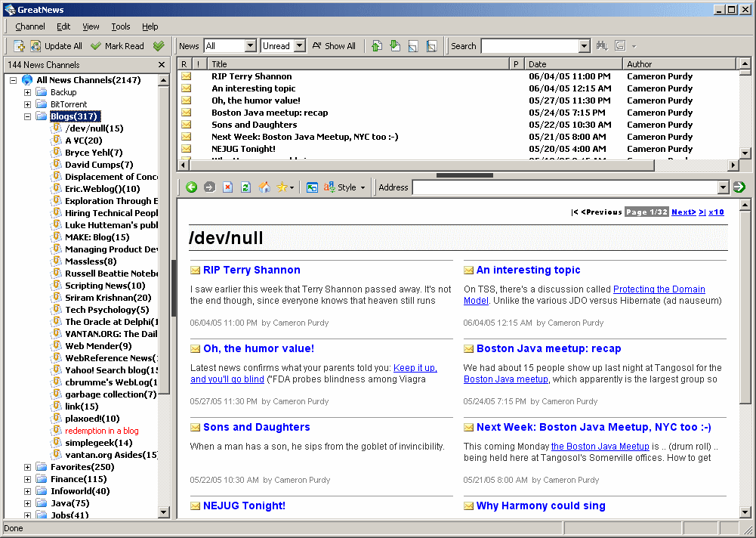Collapse the Blogs(317) folder

pos(27,116)
